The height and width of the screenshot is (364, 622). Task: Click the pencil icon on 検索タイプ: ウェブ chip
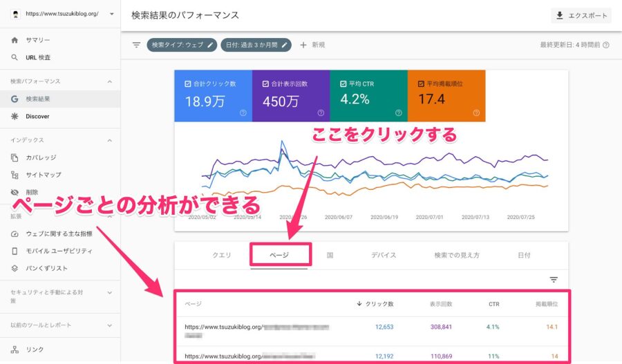tap(210, 45)
